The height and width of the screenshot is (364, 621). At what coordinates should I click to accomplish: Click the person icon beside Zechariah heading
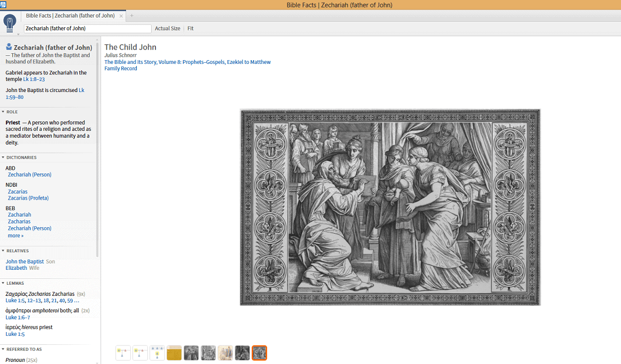point(9,47)
